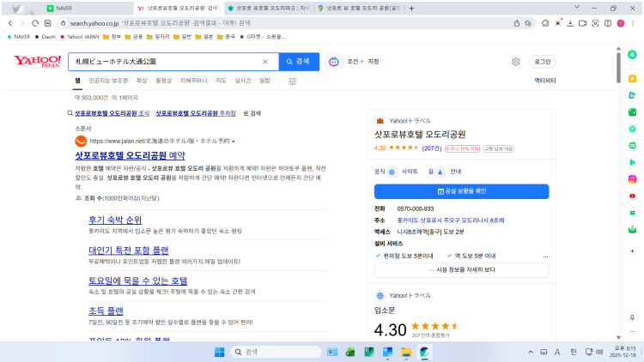Switch to the 동영상 search tab
The image size is (644, 362).
(163, 81)
